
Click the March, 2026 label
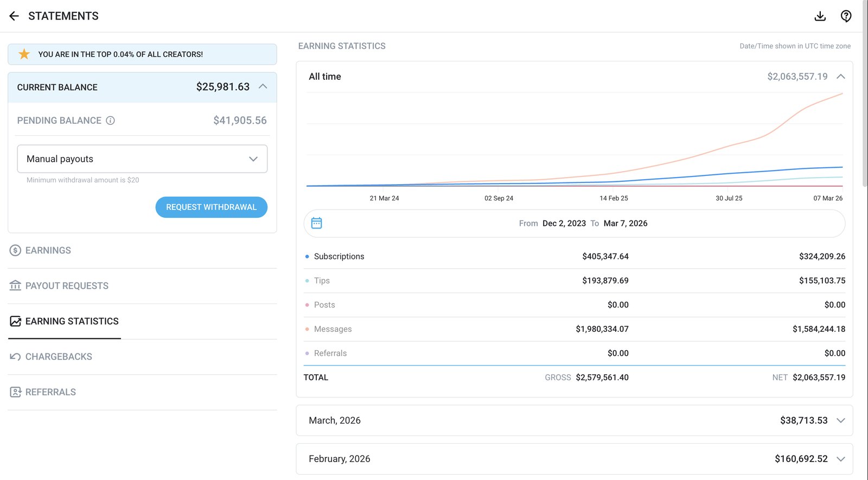(335, 421)
